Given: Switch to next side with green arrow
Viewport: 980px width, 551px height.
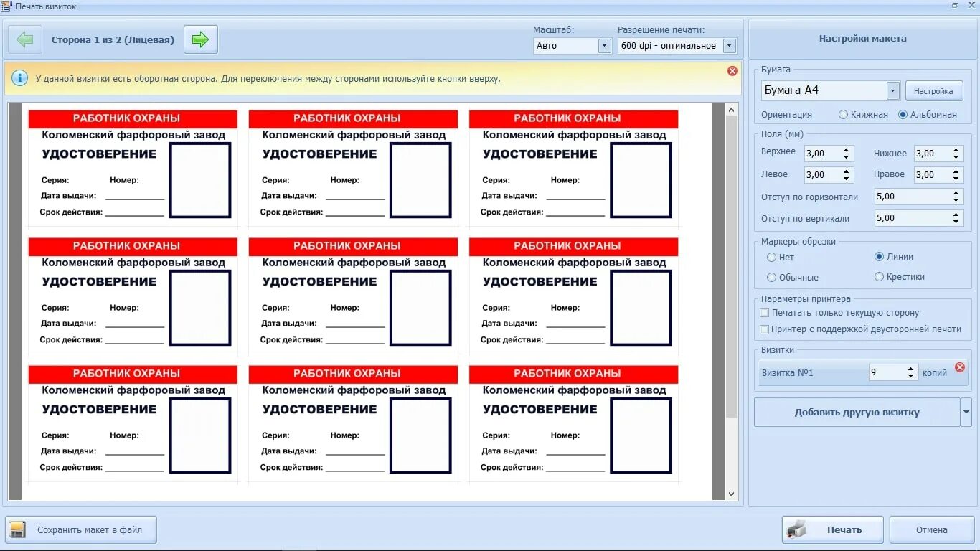Looking at the screenshot, I should [x=201, y=39].
